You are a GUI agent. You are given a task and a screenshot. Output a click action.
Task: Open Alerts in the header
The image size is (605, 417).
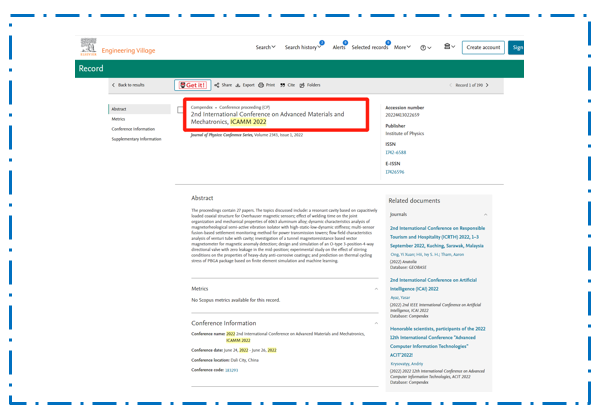339,47
